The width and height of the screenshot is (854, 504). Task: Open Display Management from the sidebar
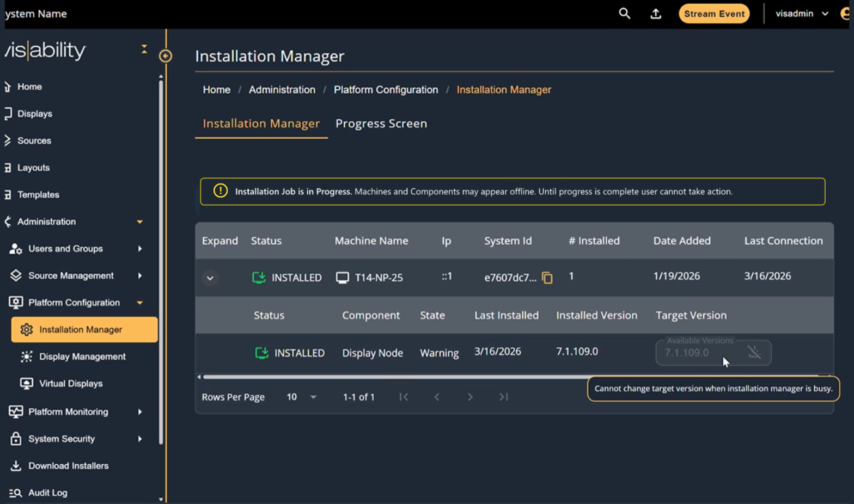pyautogui.click(x=83, y=357)
